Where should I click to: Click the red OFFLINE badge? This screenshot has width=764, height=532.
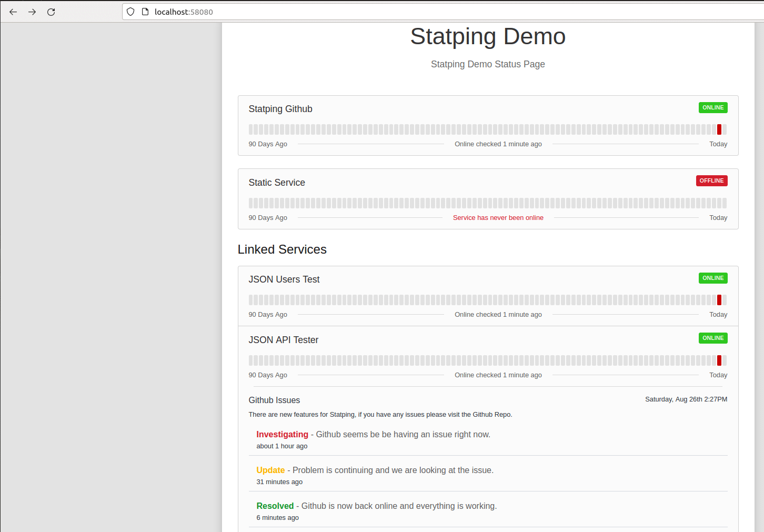pos(711,180)
